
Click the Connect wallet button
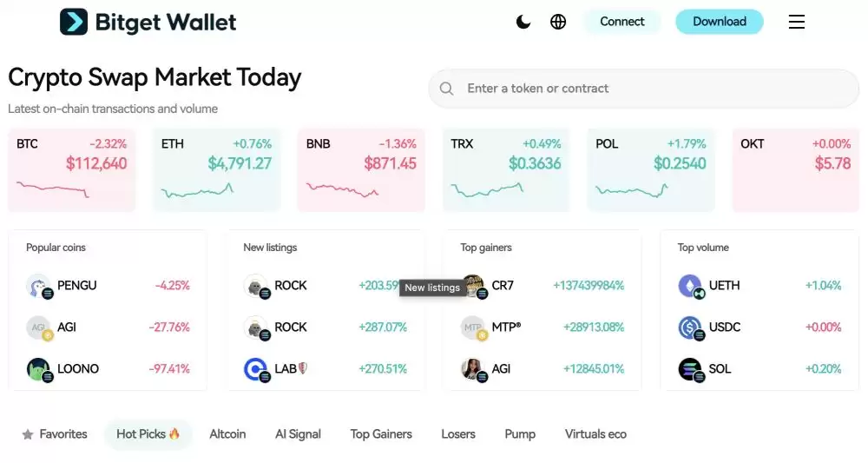622,22
